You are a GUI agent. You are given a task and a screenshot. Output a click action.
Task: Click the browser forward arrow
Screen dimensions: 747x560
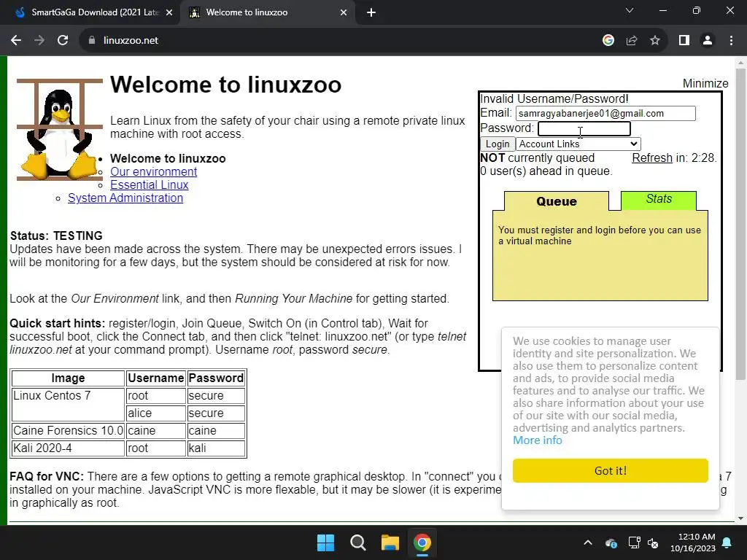point(39,41)
